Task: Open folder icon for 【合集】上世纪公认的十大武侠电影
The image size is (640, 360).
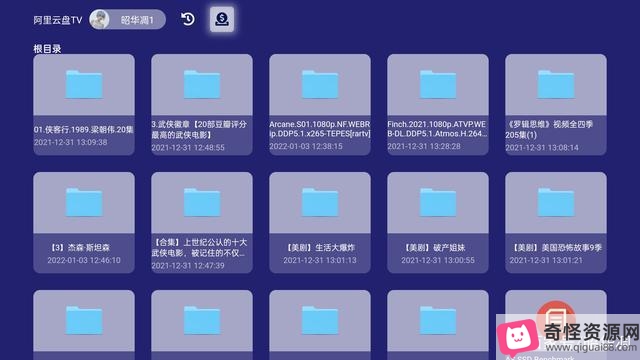Action: click(x=202, y=202)
